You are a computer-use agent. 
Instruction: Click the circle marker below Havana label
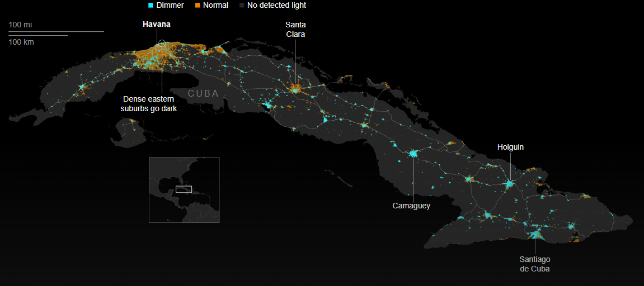(162, 43)
